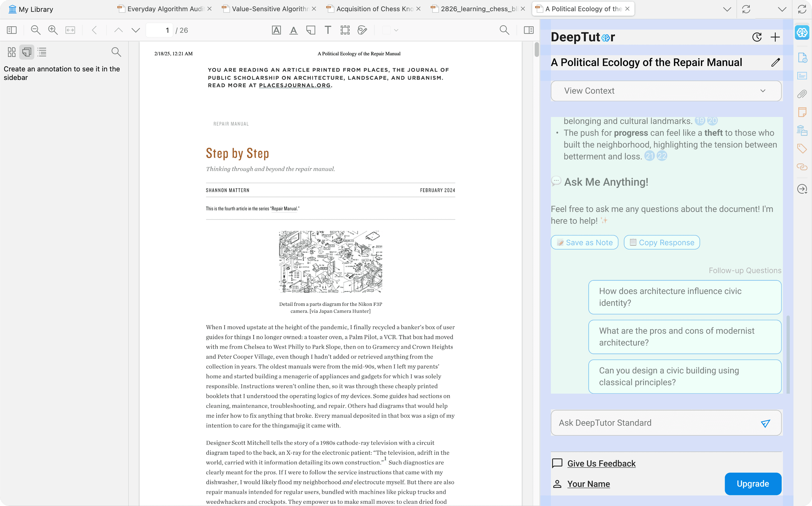Image resolution: width=812 pixels, height=506 pixels.
Task: Open the tab list chevron dropdown
Action: coord(727,9)
